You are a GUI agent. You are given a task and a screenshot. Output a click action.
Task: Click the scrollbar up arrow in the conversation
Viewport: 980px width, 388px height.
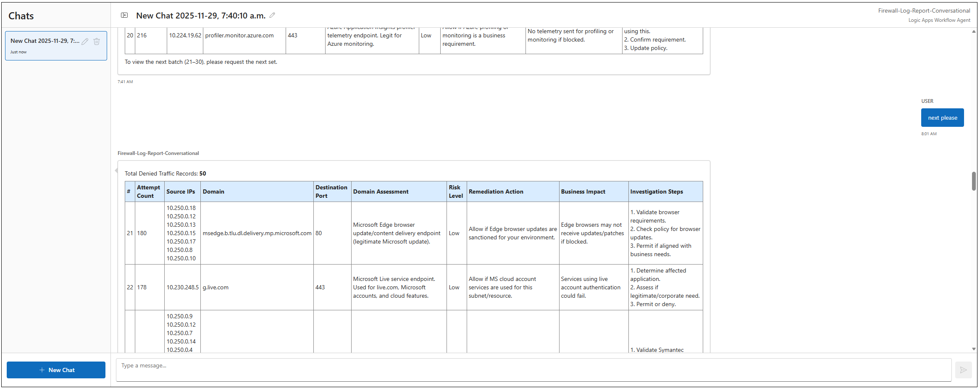tap(974, 31)
